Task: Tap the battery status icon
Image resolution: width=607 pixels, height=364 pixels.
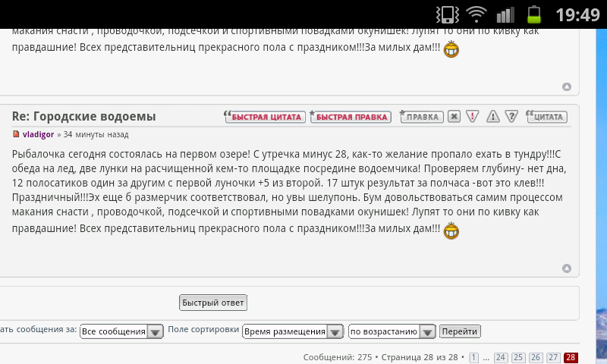Action: 534,14
